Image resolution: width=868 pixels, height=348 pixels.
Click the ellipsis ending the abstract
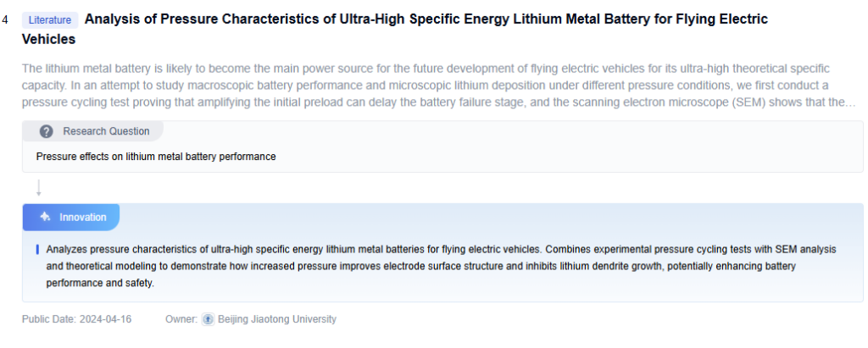[848, 102]
